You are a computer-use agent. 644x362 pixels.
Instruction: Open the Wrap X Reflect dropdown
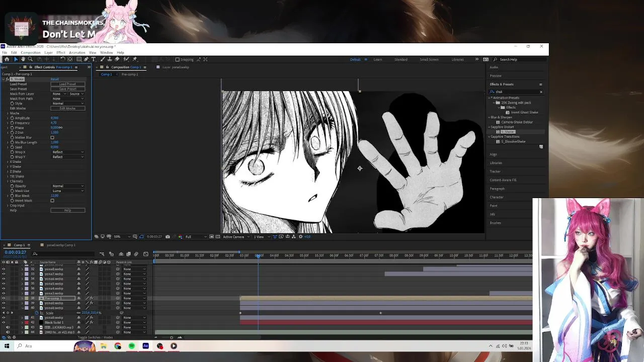pyautogui.click(x=68, y=152)
